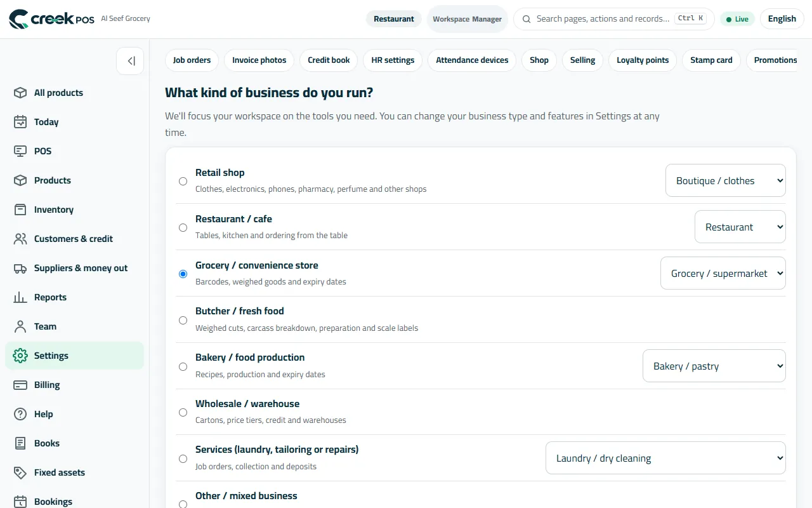Open the Suppliers & money out truck icon
This screenshot has height=508, width=812.
[x=20, y=268]
